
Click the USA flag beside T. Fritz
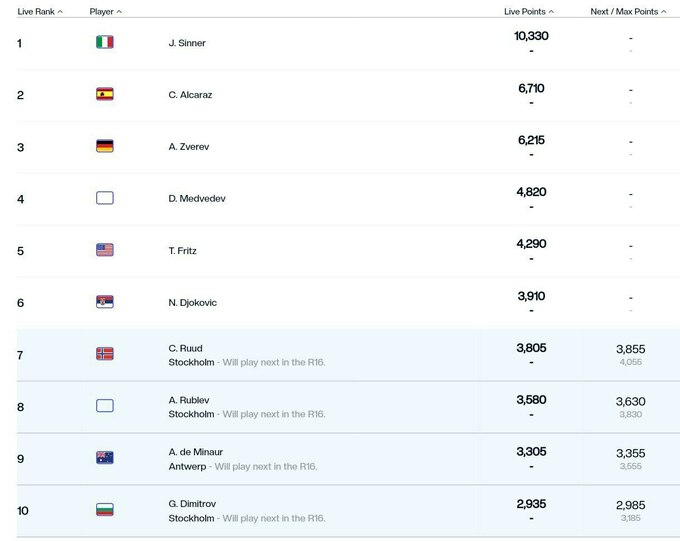point(104,250)
